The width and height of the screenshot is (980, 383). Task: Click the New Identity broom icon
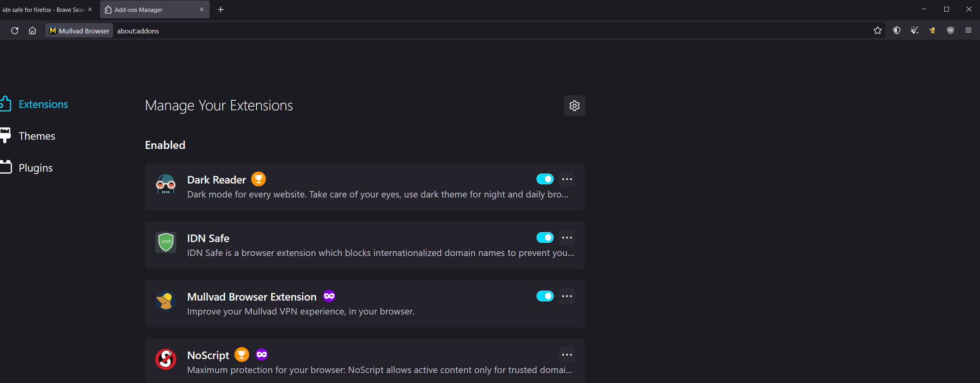(915, 31)
